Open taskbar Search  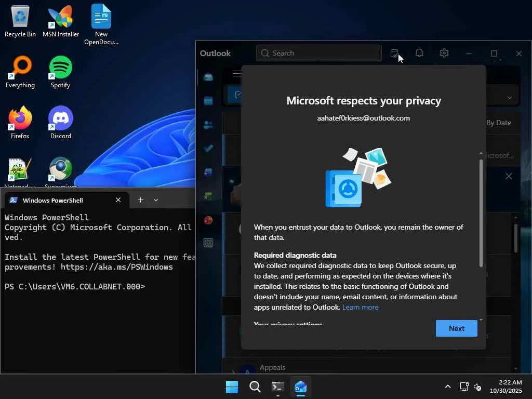255,387
